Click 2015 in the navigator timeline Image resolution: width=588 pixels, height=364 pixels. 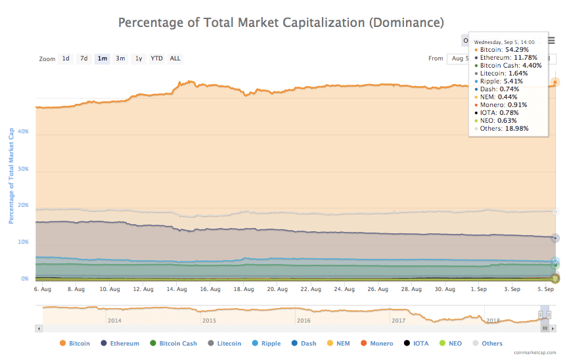[x=209, y=321]
